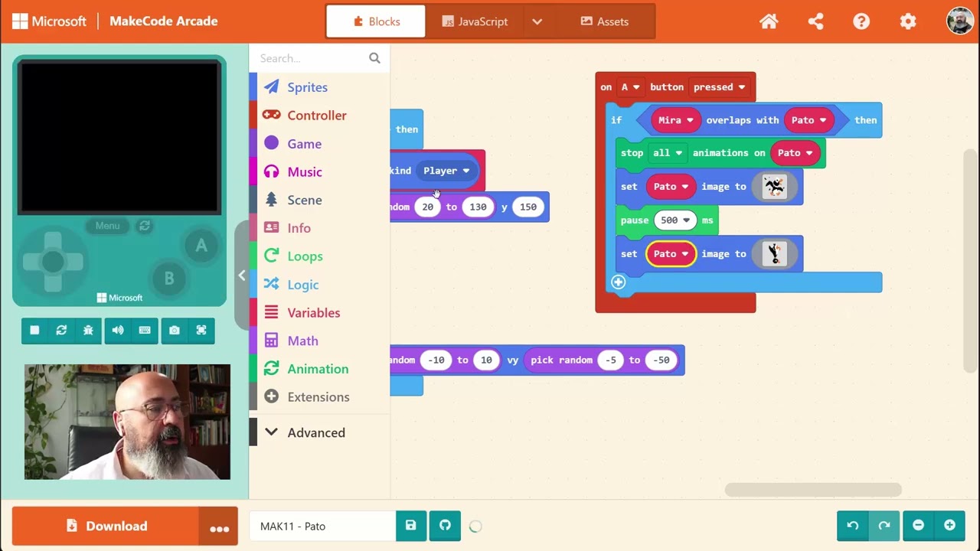
Task: Open the pause 500 ms dropdown
Action: 675,220
